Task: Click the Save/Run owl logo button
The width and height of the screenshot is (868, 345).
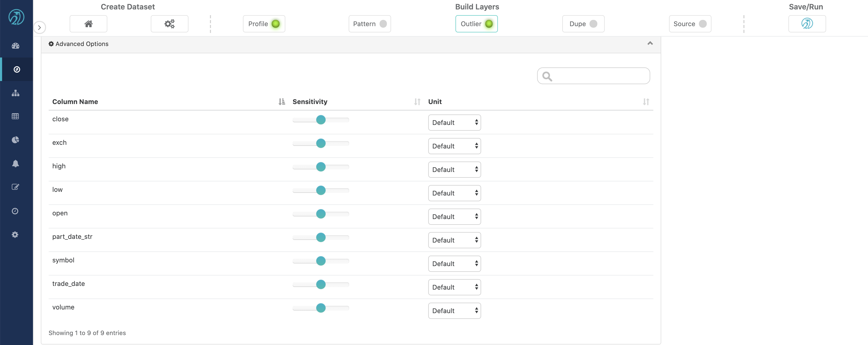Action: point(807,24)
